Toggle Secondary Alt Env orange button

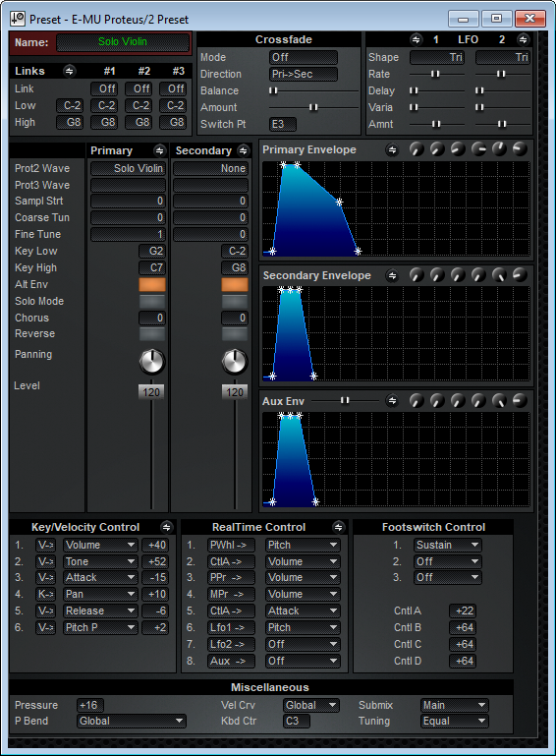235,284
